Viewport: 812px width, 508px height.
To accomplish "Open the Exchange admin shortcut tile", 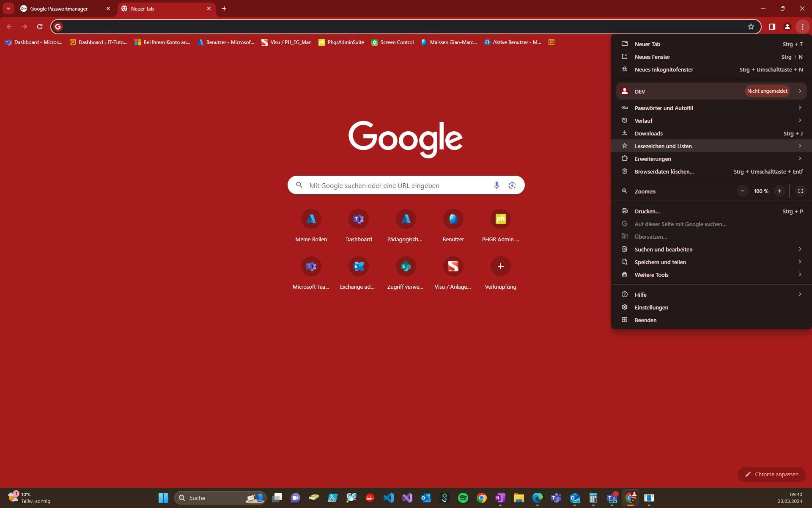I will coord(358,273).
